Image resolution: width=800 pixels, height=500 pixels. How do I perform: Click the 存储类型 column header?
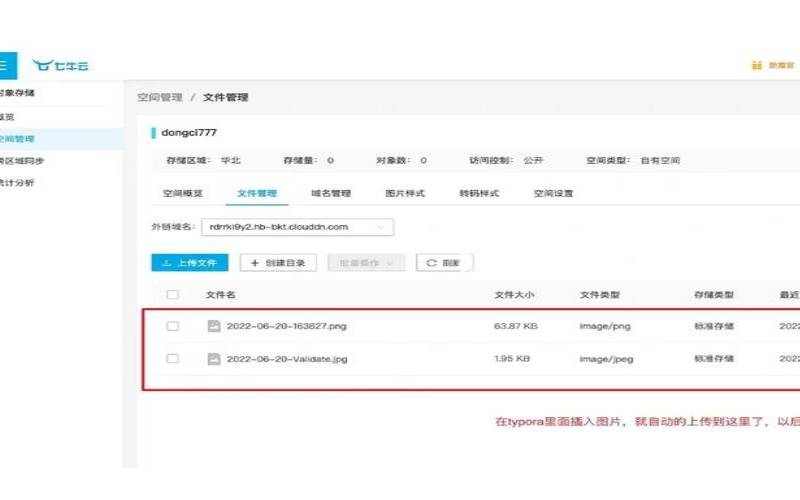pyautogui.click(x=714, y=294)
